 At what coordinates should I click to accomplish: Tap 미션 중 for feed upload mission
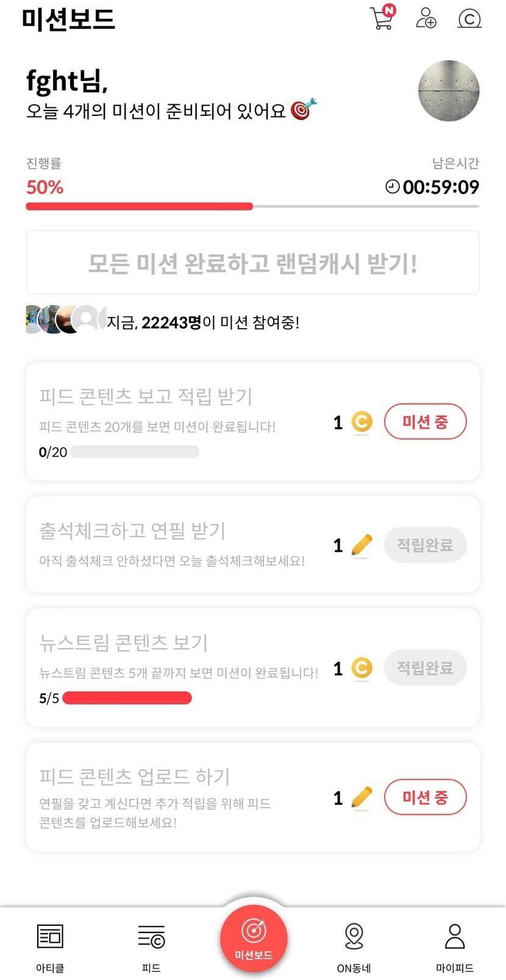pos(425,797)
